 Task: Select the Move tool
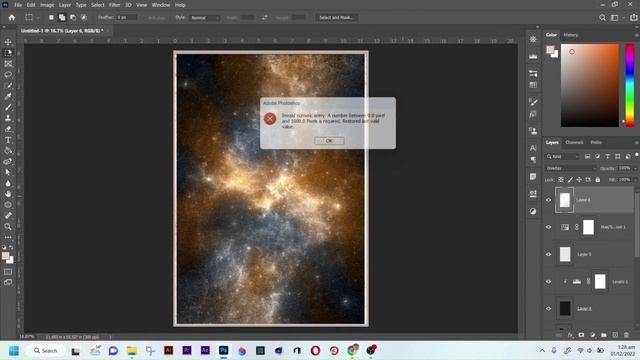(x=8, y=42)
